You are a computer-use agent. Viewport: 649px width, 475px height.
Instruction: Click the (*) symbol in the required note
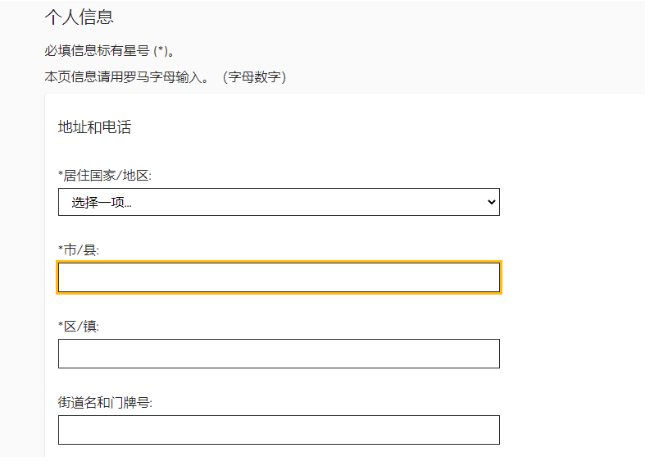[161, 50]
